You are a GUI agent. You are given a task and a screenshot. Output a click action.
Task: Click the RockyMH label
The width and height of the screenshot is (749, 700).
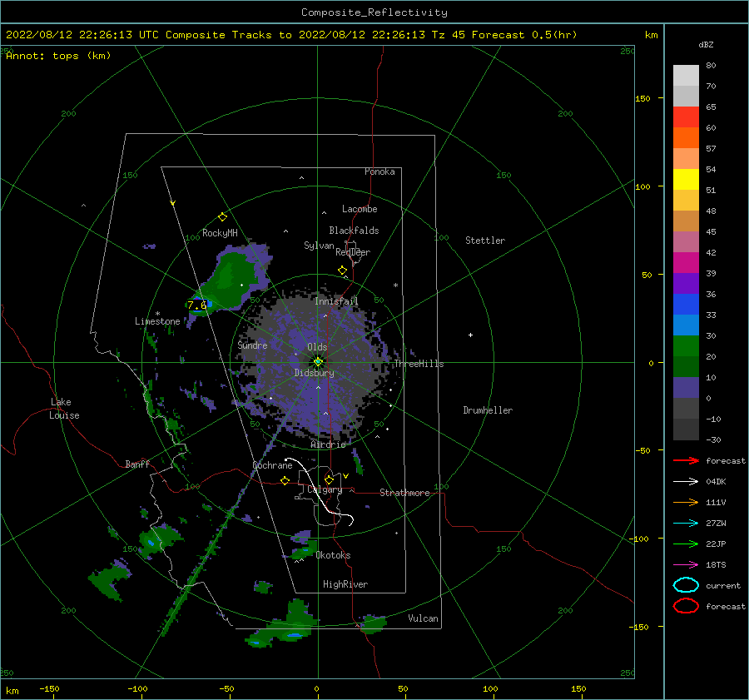point(220,233)
